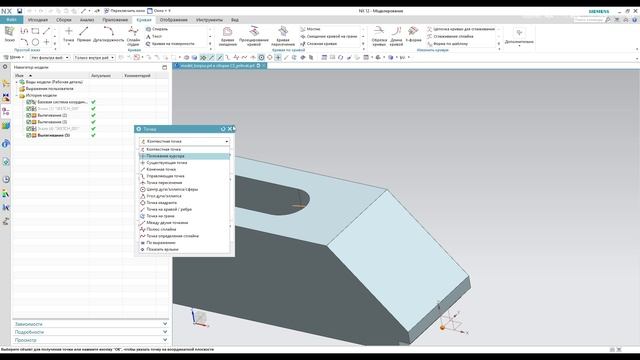Toggle checkbox of Вытягивание (3) feature
The height and width of the screenshot is (360, 640).
tap(29, 122)
